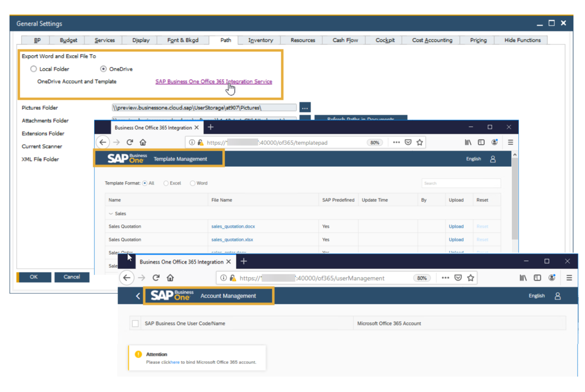Close Business One Office 365 tab in templatepad window
This screenshot has height=392, width=585.
tap(197, 127)
